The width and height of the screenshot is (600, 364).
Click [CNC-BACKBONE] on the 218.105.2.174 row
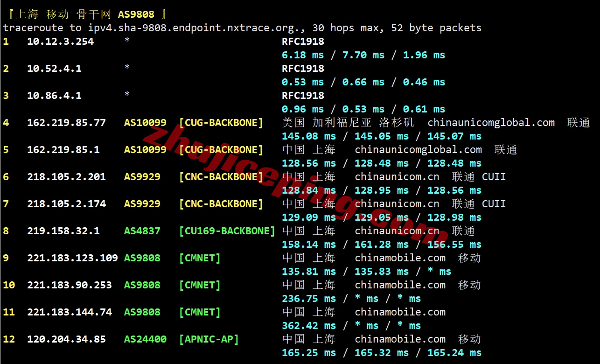[x=221, y=204]
